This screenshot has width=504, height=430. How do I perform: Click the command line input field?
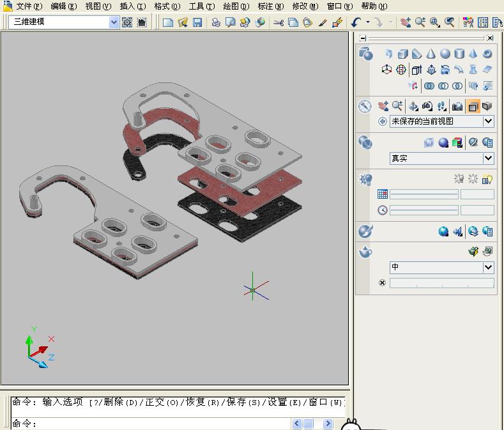click(151, 424)
